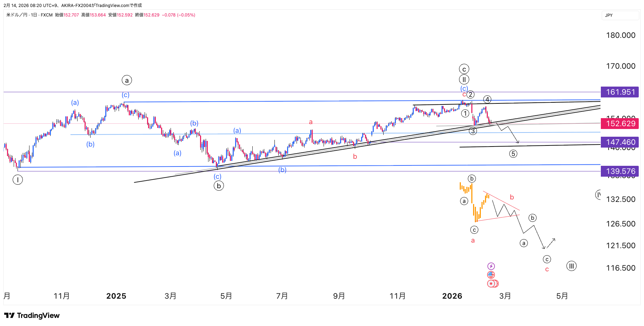644x326 pixels.
Task: Select the 161.951 purple price label
Action: 620,92
